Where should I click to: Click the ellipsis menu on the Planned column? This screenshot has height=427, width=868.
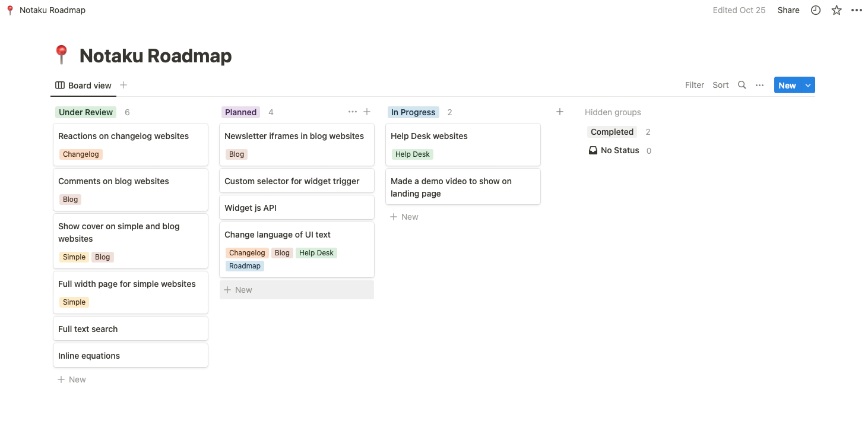353,112
